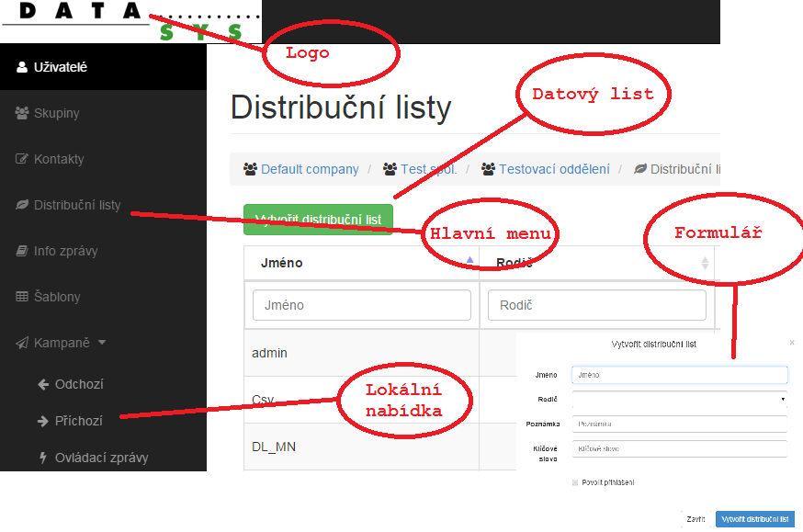
Task: Open Distribuční listy in the main menu
Action: 77,205
